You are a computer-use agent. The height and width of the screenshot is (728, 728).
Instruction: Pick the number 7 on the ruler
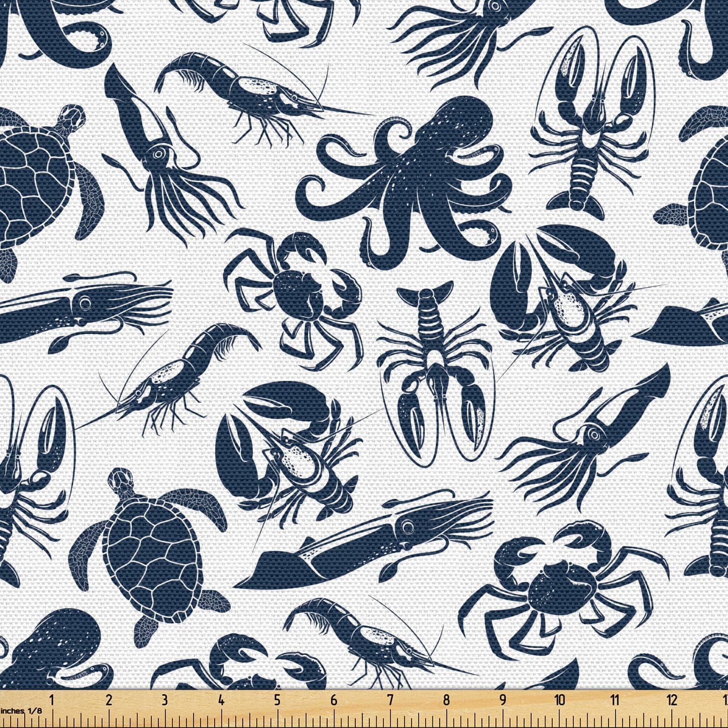click(x=390, y=700)
